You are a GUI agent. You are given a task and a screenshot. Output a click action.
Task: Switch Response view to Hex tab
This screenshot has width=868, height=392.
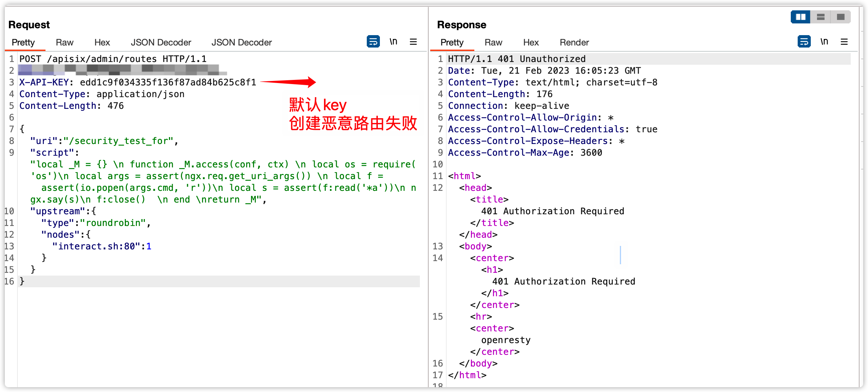point(531,42)
